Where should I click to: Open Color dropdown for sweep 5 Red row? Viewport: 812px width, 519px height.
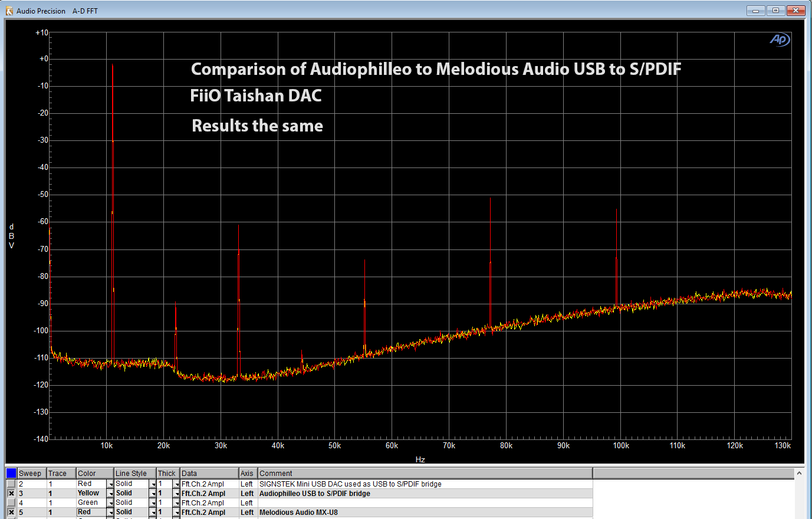click(x=110, y=512)
